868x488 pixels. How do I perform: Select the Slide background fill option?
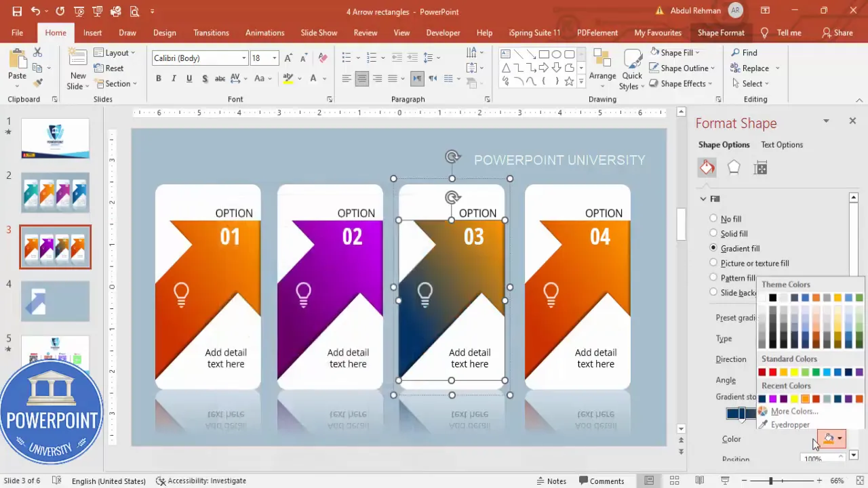coord(713,292)
